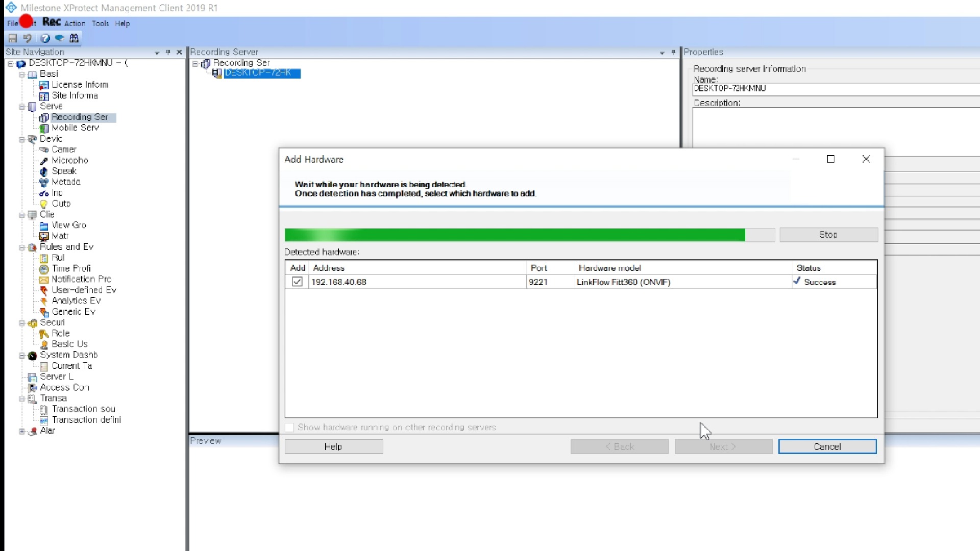This screenshot has width=980, height=551.
Task: Click the Next button in dialog
Action: point(723,446)
